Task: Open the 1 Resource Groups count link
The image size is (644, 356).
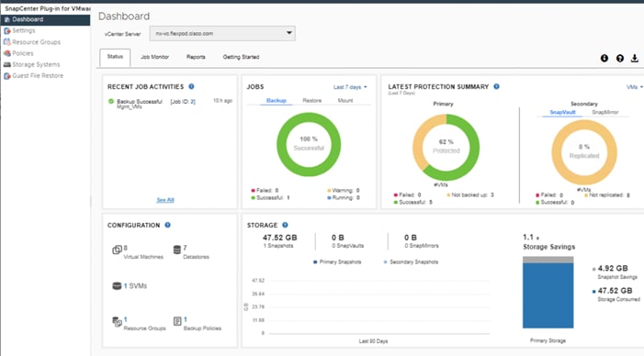Action: [126, 319]
